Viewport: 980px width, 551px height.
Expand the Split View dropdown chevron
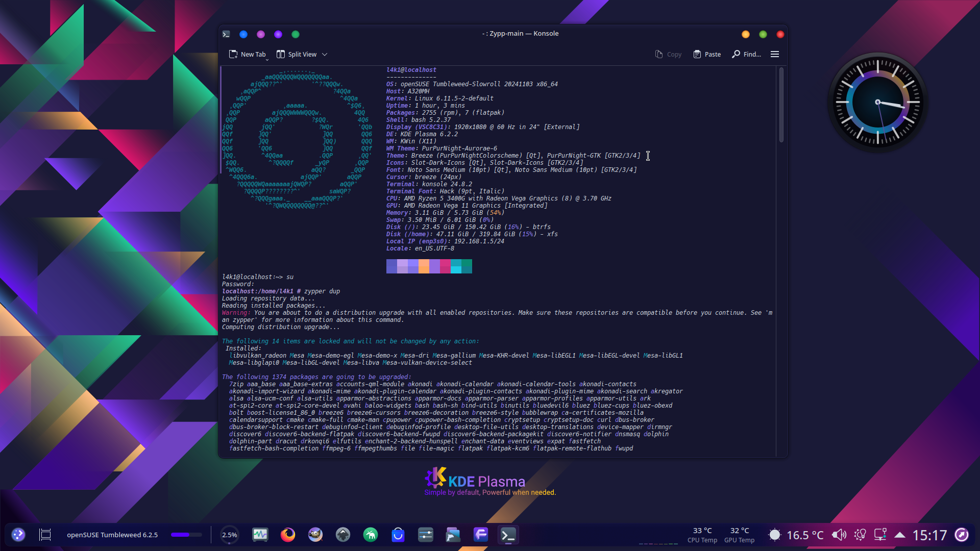pos(325,55)
